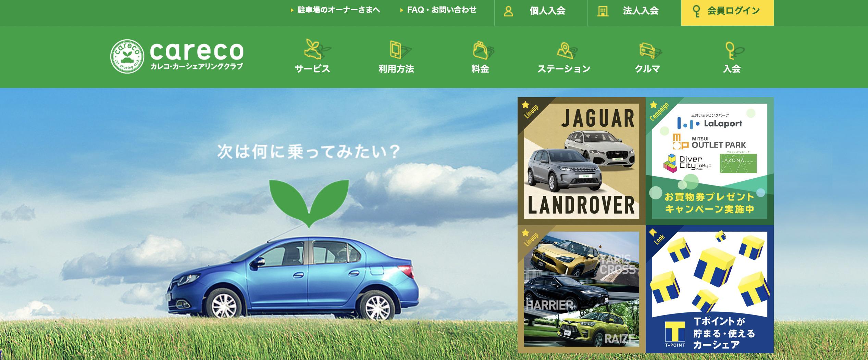Open the LaLaport campaign banner
Image resolution: width=868 pixels, height=360 pixels.
[710, 161]
